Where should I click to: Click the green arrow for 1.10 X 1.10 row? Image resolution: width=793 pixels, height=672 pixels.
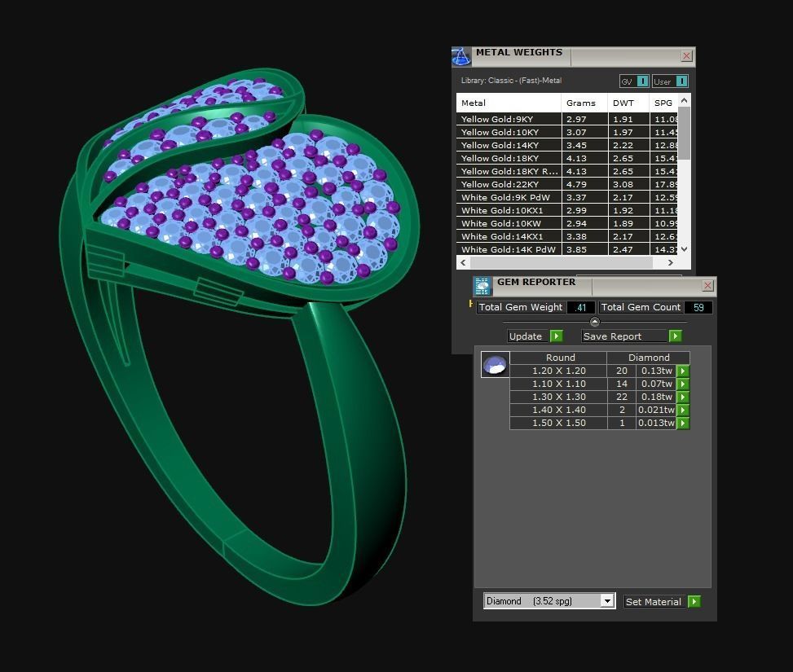tap(683, 384)
